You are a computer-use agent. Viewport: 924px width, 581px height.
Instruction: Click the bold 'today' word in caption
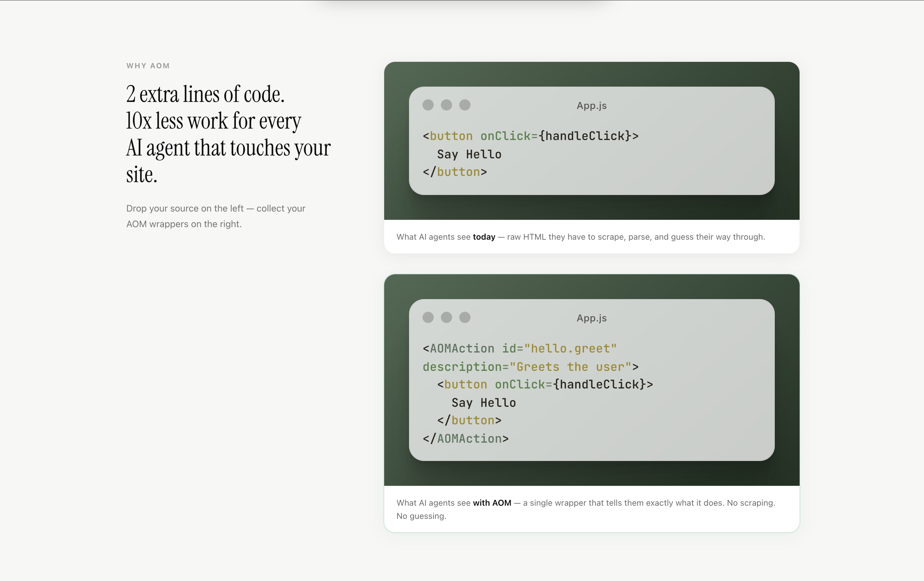point(484,237)
